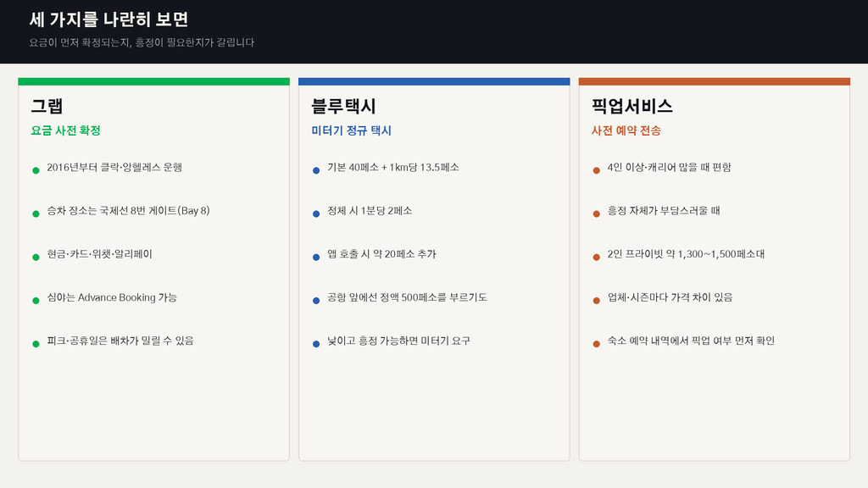The width and height of the screenshot is (868, 488).
Task: Select '기본 40페소 + 1km당 13.5페소' bullet
Action: tap(393, 167)
